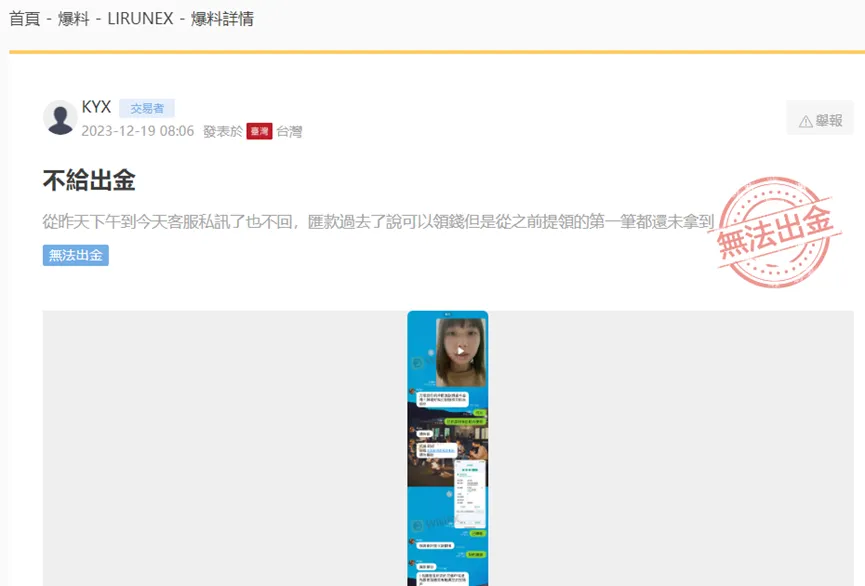Click the post description paragraph text
Screen dimensions: 865x586
click(378, 222)
